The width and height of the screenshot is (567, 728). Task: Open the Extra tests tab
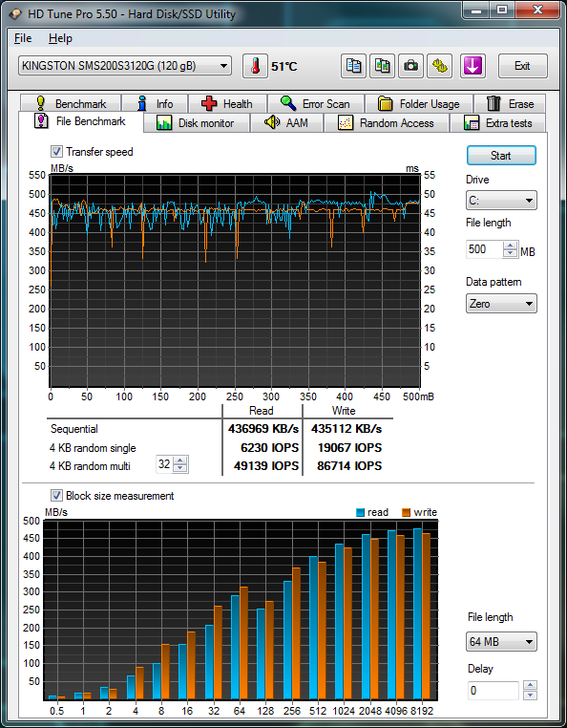[x=498, y=123]
